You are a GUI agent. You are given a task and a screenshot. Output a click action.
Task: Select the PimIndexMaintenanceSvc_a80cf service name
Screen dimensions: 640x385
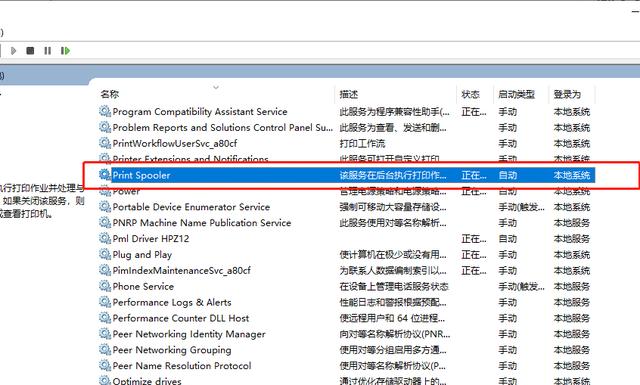coord(182,270)
